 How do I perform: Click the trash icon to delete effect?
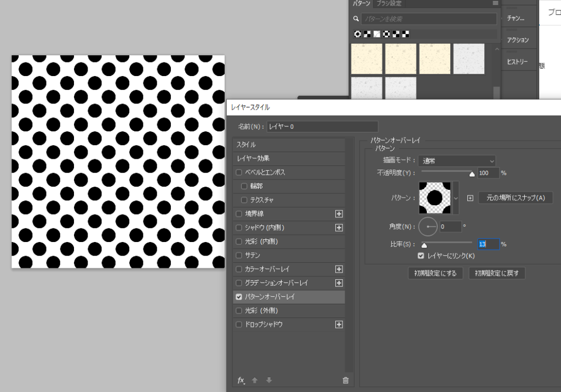click(345, 380)
